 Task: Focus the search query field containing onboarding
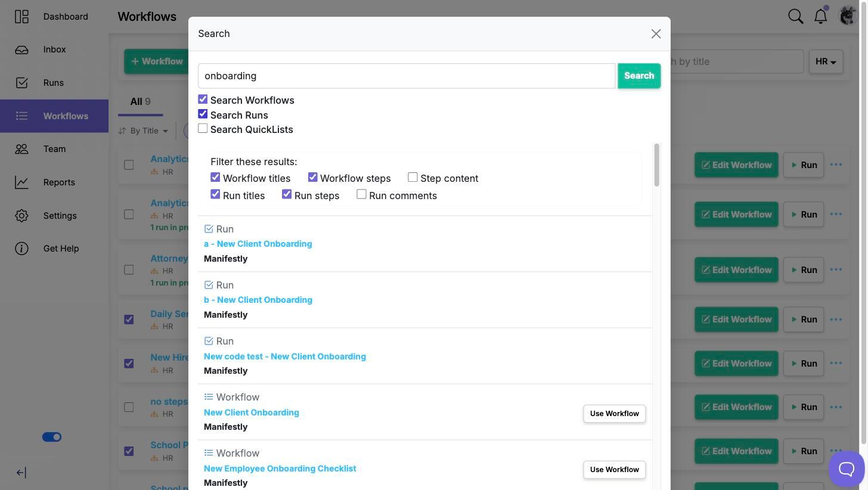pyautogui.click(x=407, y=76)
